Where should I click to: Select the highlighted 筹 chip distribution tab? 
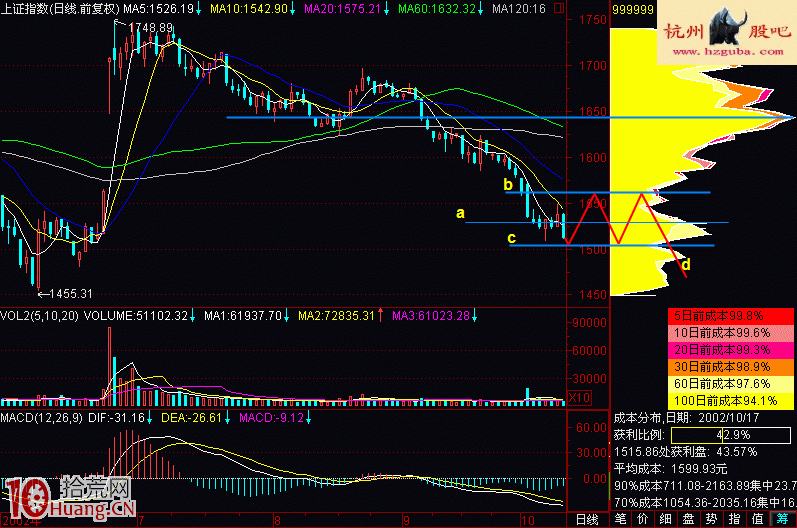(x=783, y=519)
